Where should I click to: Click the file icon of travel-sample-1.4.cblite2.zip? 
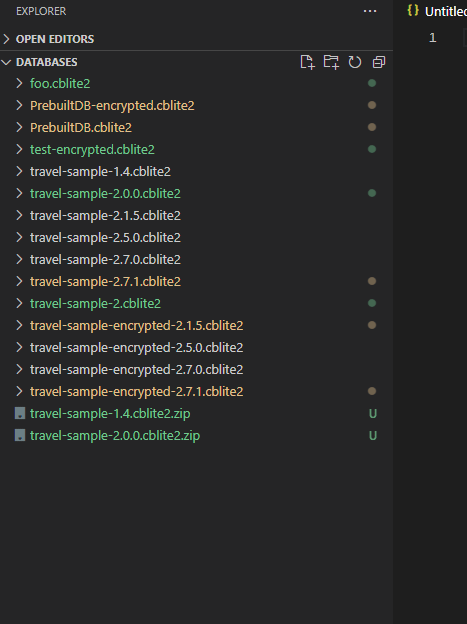pyautogui.click(x=20, y=413)
